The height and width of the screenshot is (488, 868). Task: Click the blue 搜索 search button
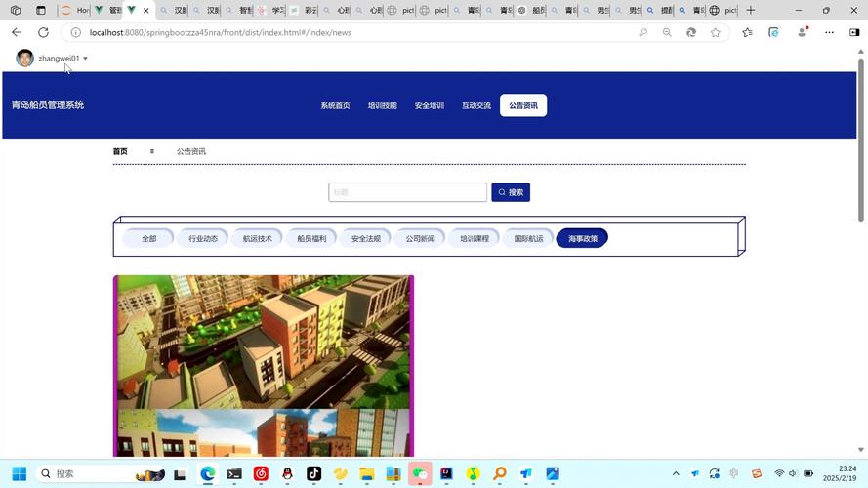pyautogui.click(x=511, y=192)
